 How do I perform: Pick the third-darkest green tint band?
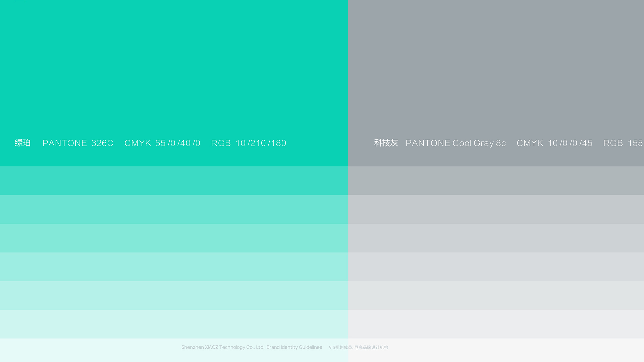(x=174, y=238)
